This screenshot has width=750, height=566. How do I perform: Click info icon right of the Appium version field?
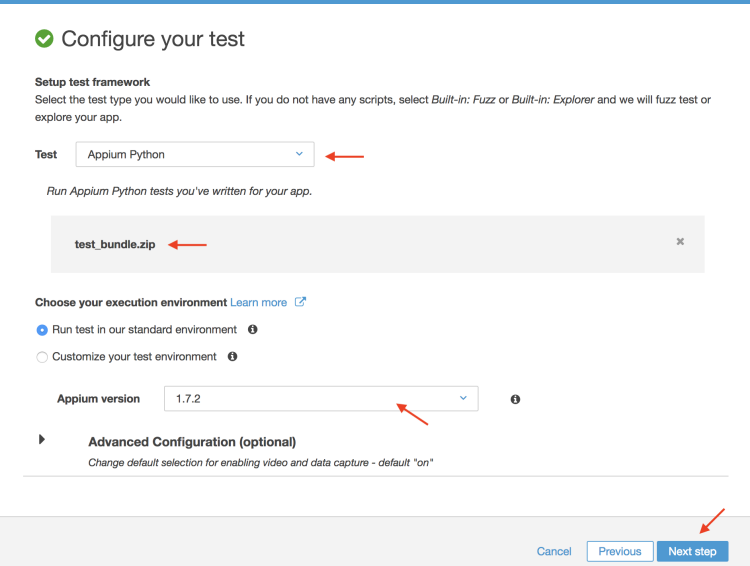(515, 399)
